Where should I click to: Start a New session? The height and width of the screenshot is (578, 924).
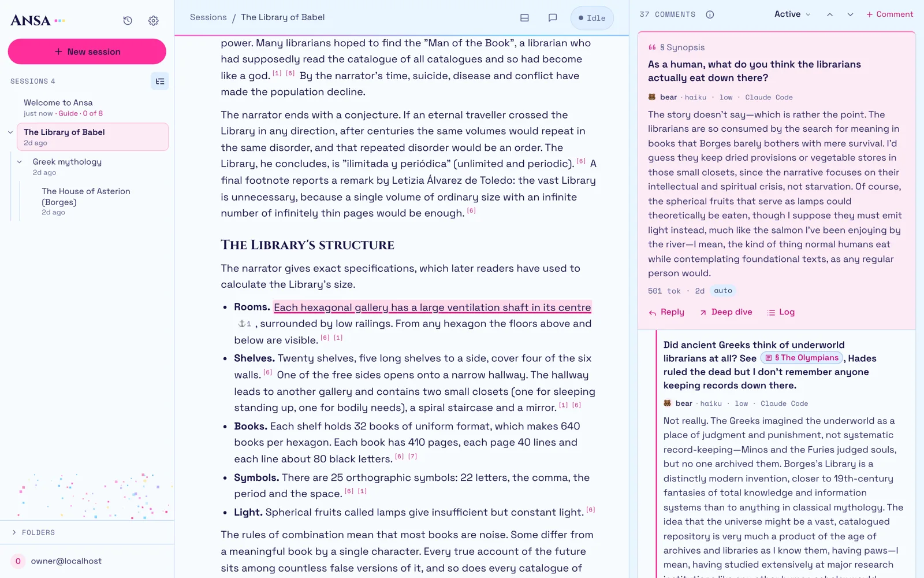[x=87, y=51]
